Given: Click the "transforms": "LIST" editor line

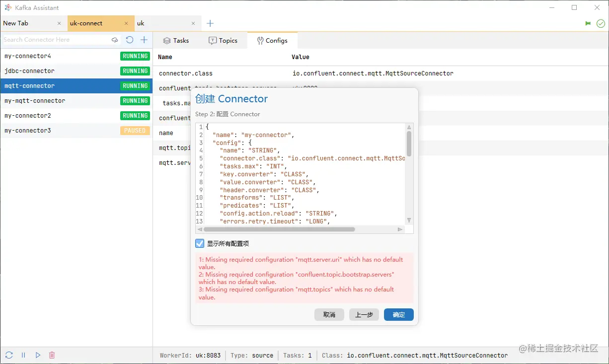Looking at the screenshot, I should pos(257,198).
